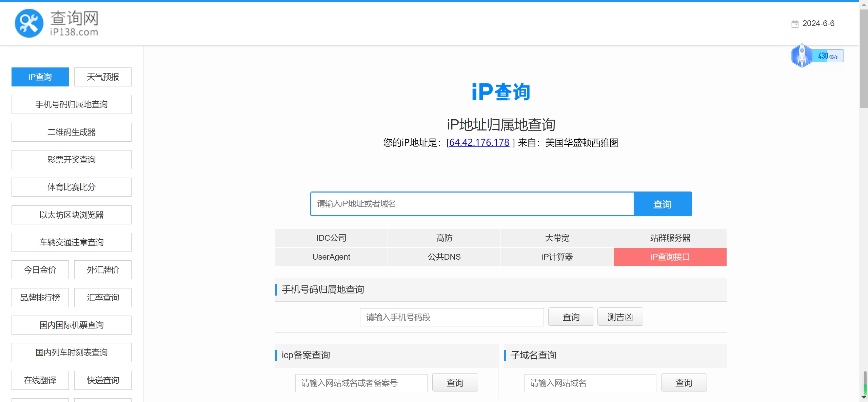
Task: Click 查询 button under icp备案查询
Action: point(455,383)
